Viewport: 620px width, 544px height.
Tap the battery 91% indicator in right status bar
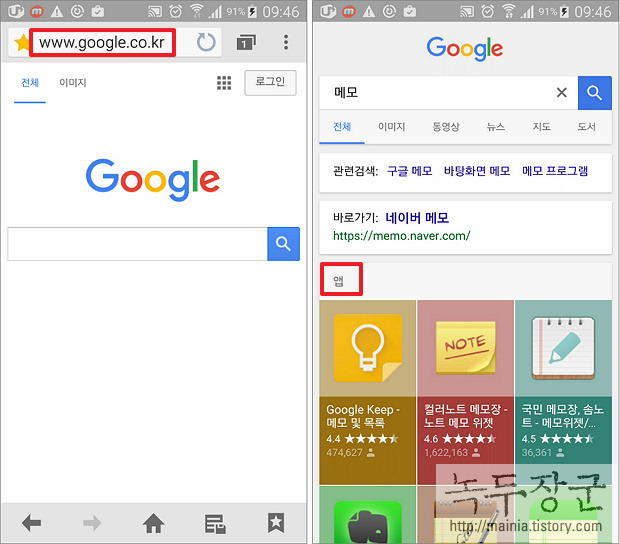point(553,12)
